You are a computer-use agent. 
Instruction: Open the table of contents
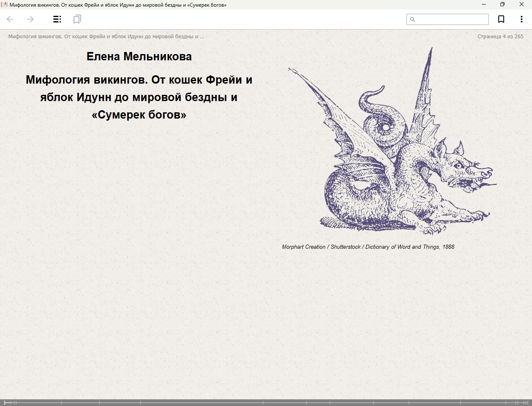click(x=57, y=19)
